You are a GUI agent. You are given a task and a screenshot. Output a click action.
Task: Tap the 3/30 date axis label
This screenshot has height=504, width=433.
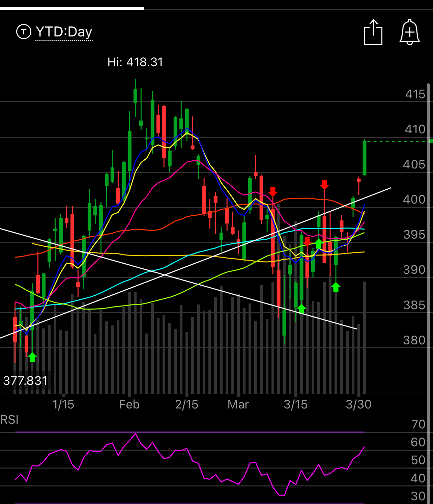click(358, 404)
